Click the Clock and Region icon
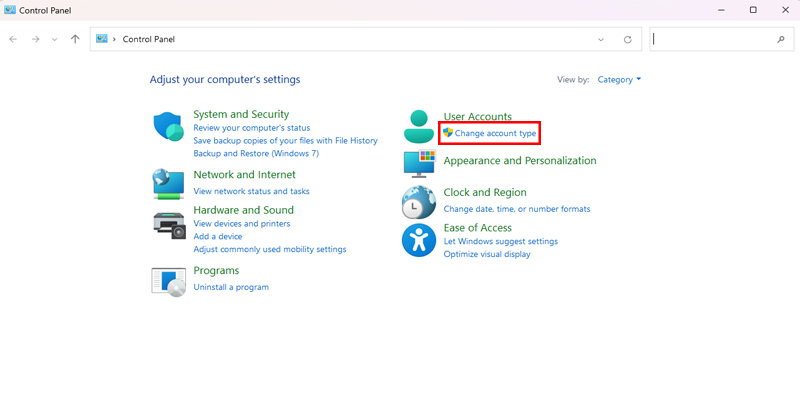800x412 pixels. pos(418,202)
